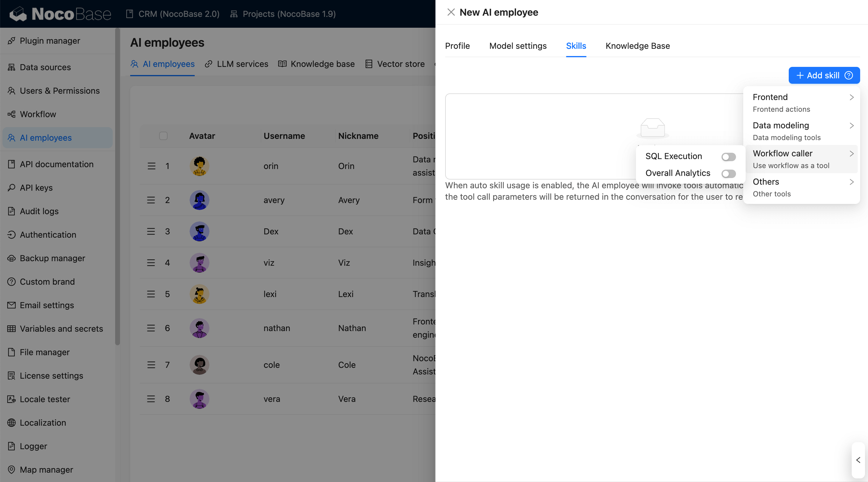Click the Localization globe icon

point(11,423)
